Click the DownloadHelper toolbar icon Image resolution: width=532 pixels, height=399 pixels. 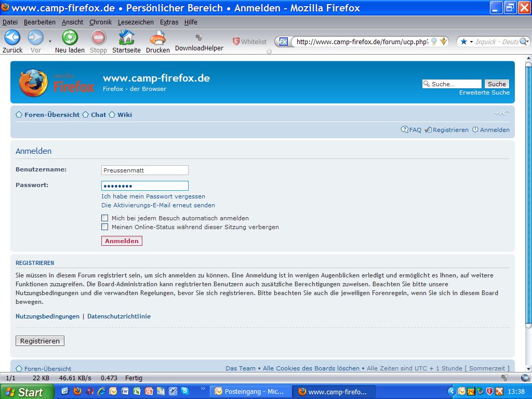click(x=199, y=37)
